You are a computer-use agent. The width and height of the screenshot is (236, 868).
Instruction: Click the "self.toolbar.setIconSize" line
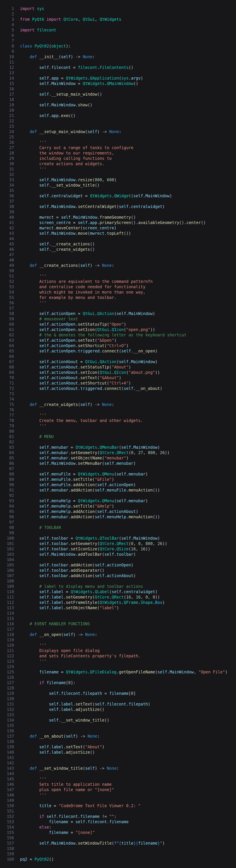point(95,549)
